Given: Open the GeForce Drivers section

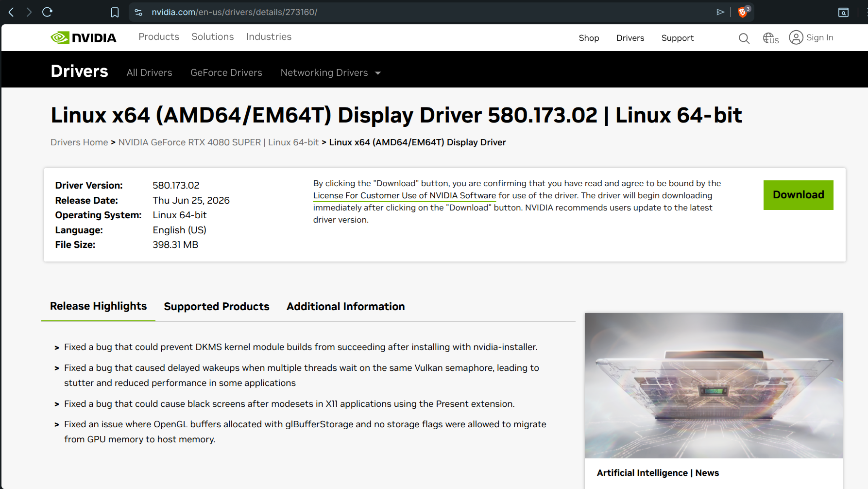Looking at the screenshot, I should (226, 72).
